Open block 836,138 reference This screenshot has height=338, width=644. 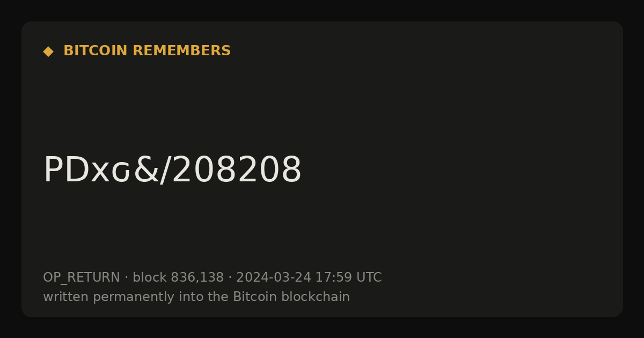coord(178,278)
